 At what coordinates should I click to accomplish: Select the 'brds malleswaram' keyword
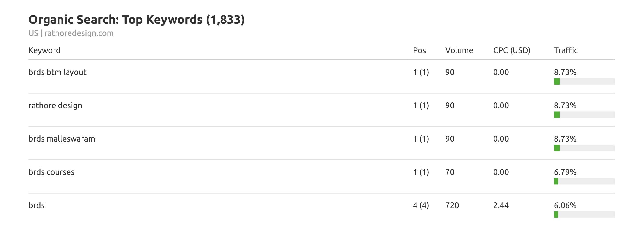[62, 139]
